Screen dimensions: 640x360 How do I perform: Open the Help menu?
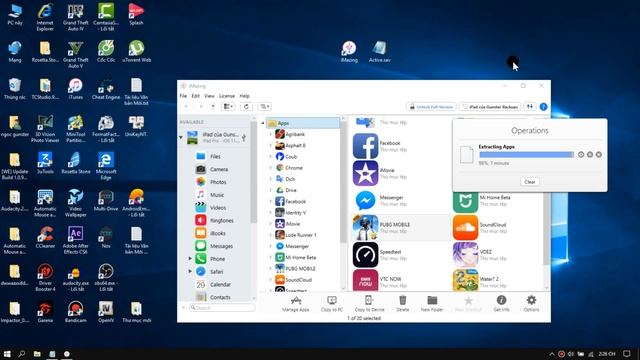tap(244, 96)
